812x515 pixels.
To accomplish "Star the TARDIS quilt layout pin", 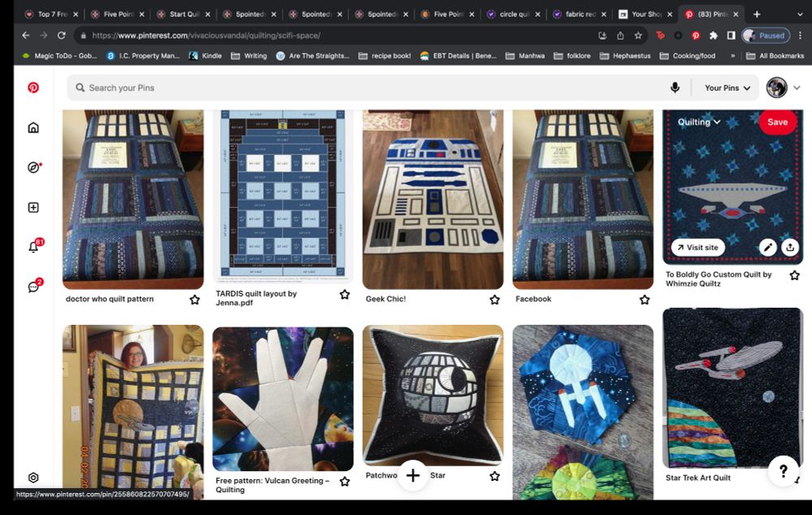I will coord(344,294).
